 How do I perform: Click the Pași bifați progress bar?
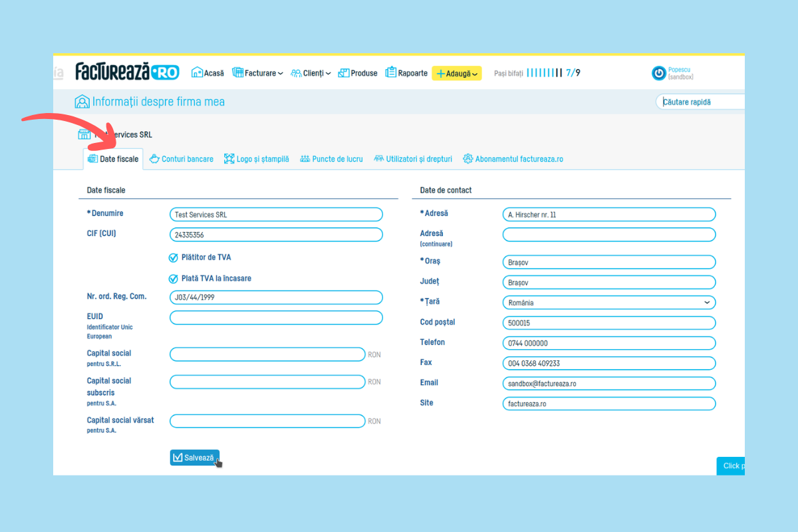[544, 73]
